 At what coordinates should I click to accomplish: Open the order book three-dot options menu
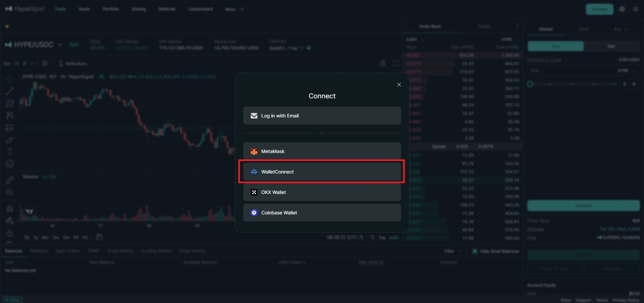pyautogui.click(x=517, y=26)
